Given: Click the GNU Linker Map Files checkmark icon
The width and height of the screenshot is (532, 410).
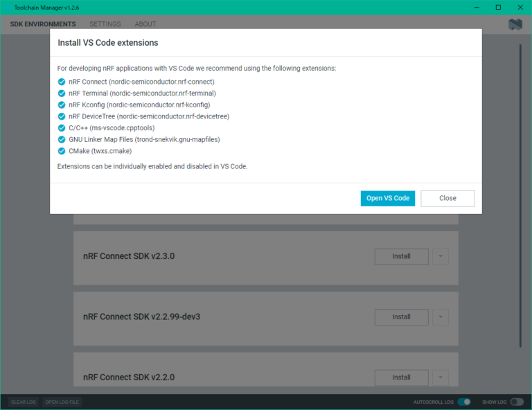Looking at the screenshot, I should click(x=62, y=140).
